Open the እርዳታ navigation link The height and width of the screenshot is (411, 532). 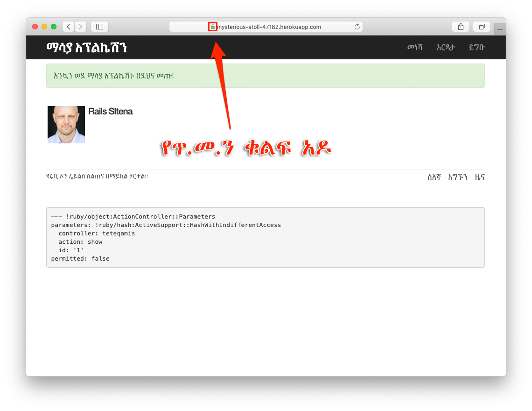tap(446, 47)
